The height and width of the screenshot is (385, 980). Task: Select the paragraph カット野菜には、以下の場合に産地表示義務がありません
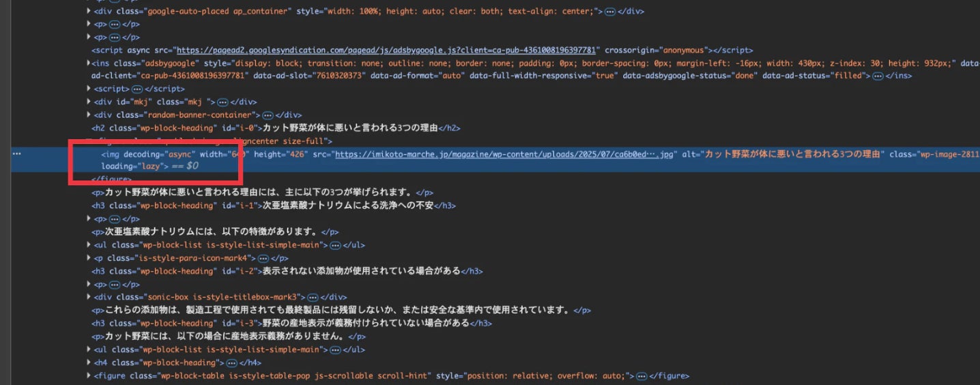228,336
